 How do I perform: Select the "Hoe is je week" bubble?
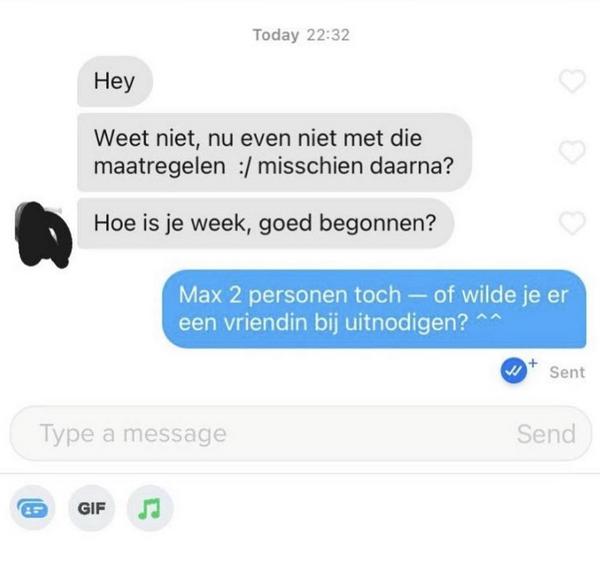pyautogui.click(x=266, y=224)
